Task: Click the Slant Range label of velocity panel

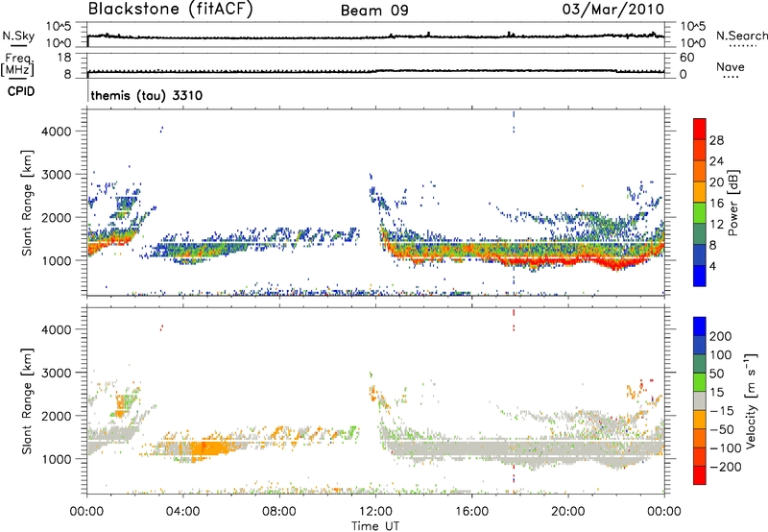Action: click(27, 401)
